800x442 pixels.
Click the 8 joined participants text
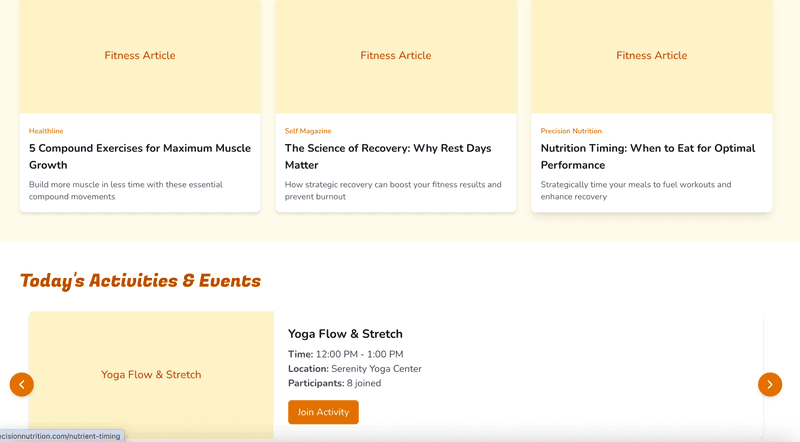pos(364,383)
